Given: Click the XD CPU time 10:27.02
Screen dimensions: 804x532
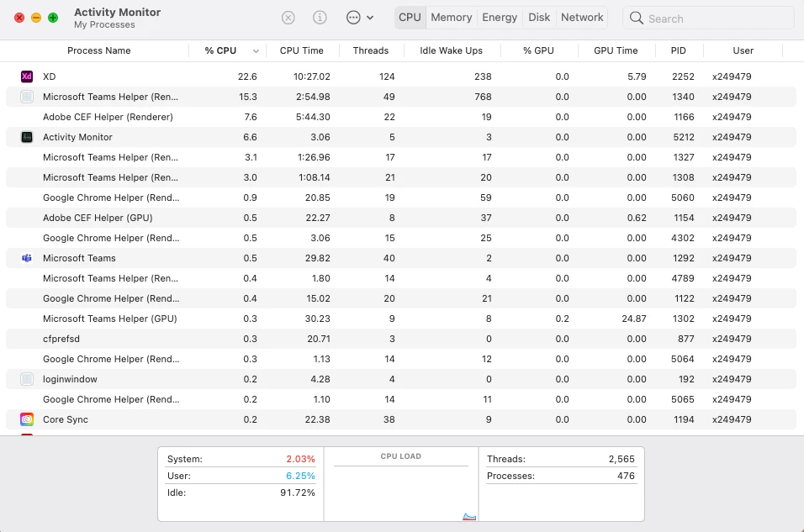Looking at the screenshot, I should pos(312,76).
